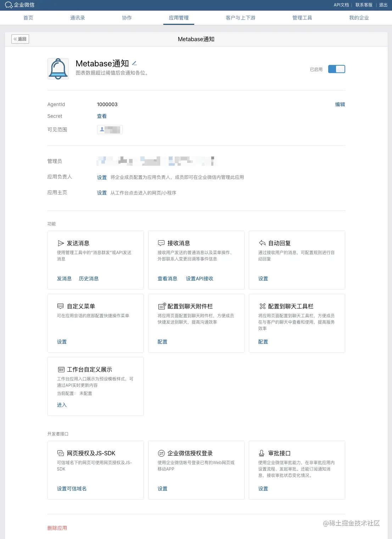Click 配置 in the 配置到聊天附件栏 card
This screenshot has width=392, height=539.
click(162, 342)
